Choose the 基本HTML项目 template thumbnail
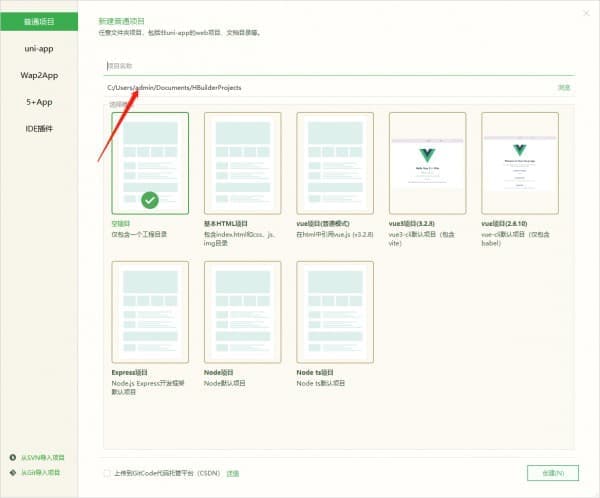Viewport: 600px width, 498px height. pos(242,162)
